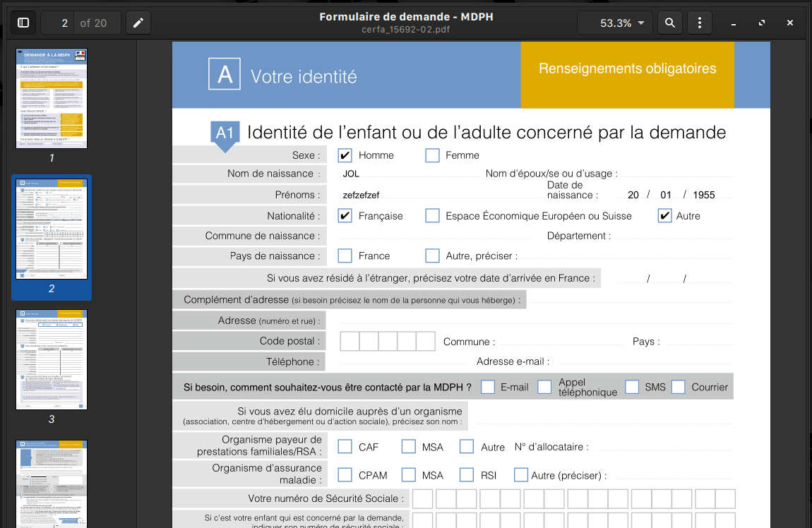Open the search magnifier icon
The height and width of the screenshot is (528, 812).
669,23
